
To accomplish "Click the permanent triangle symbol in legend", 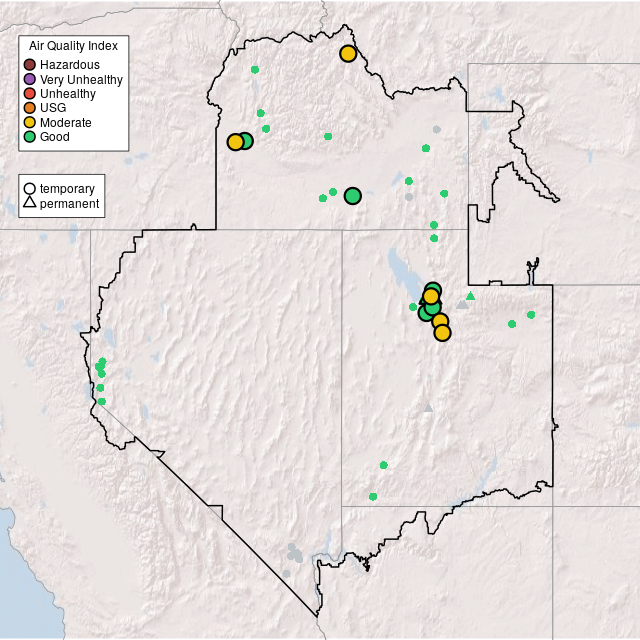I will (x=30, y=203).
